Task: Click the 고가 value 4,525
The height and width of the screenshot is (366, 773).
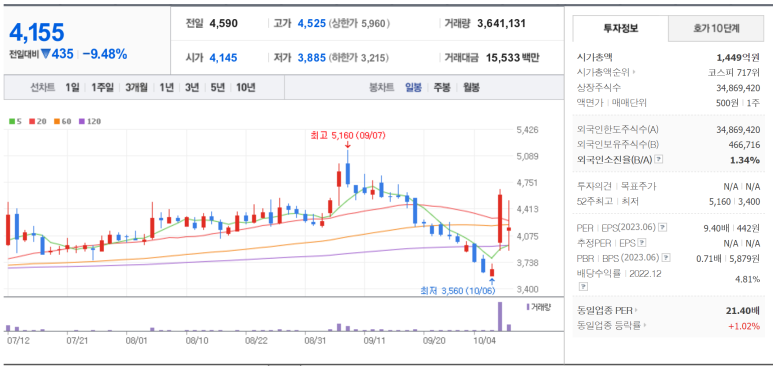Action: (x=312, y=23)
